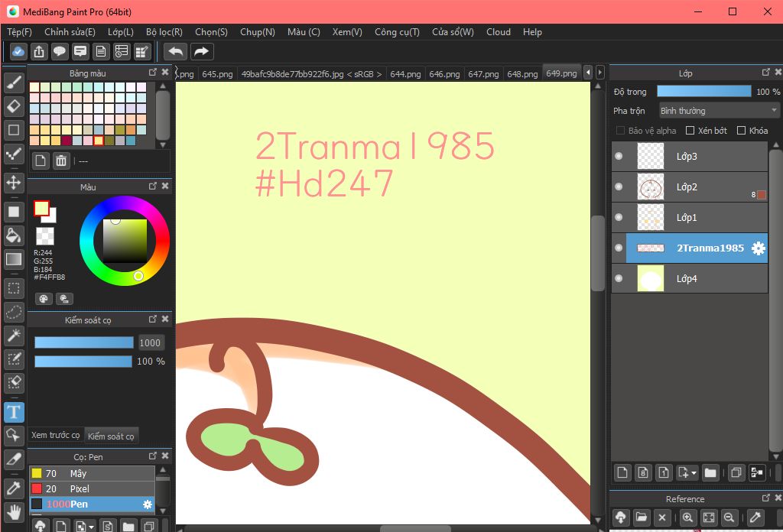Switch to the 648.png document tab
Image resolution: width=783 pixels, height=532 pixels.
(522, 74)
